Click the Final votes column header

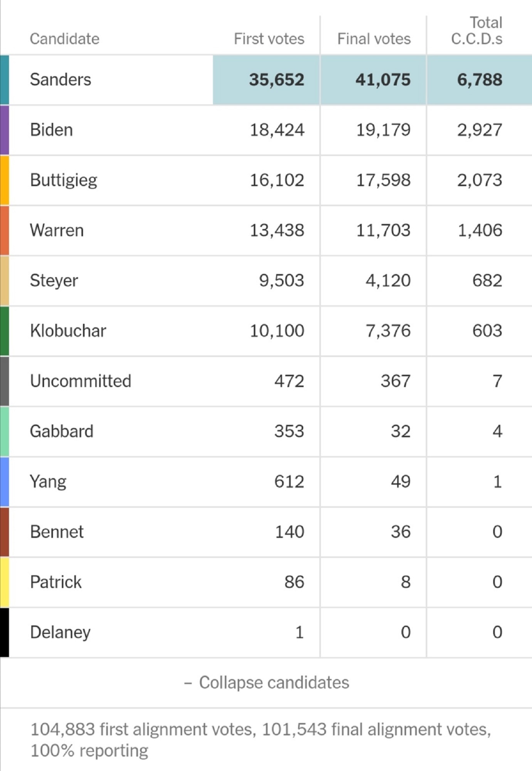pos(374,39)
